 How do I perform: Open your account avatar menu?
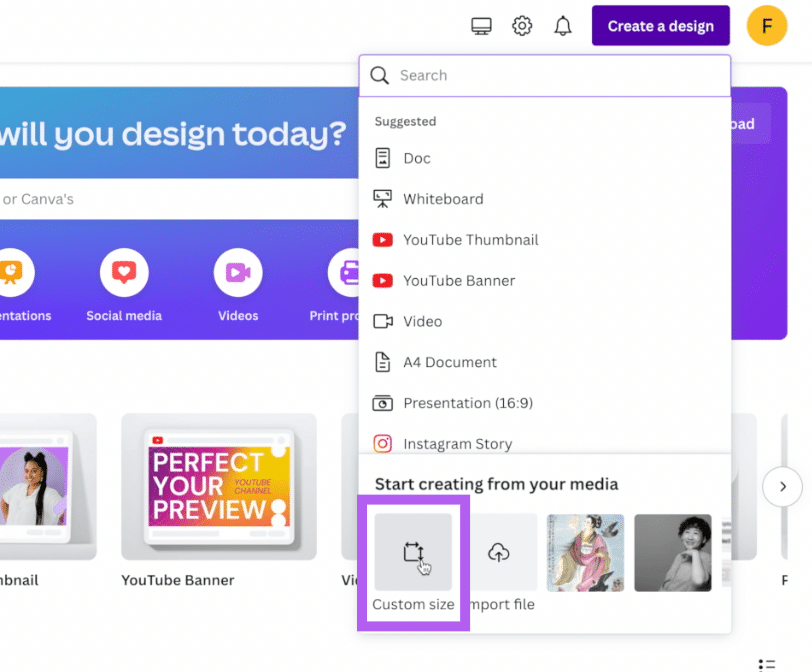(766, 25)
